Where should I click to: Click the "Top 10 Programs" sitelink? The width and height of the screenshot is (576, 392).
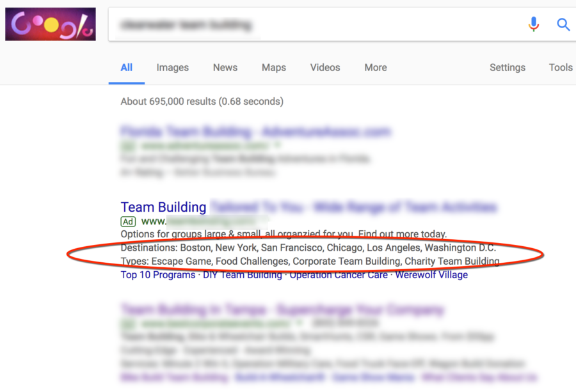(x=157, y=274)
